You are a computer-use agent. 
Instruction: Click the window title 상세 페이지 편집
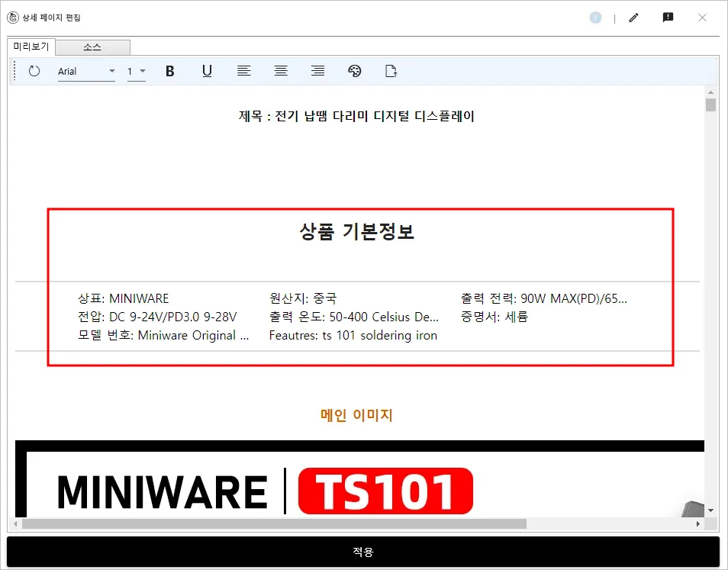[52, 18]
